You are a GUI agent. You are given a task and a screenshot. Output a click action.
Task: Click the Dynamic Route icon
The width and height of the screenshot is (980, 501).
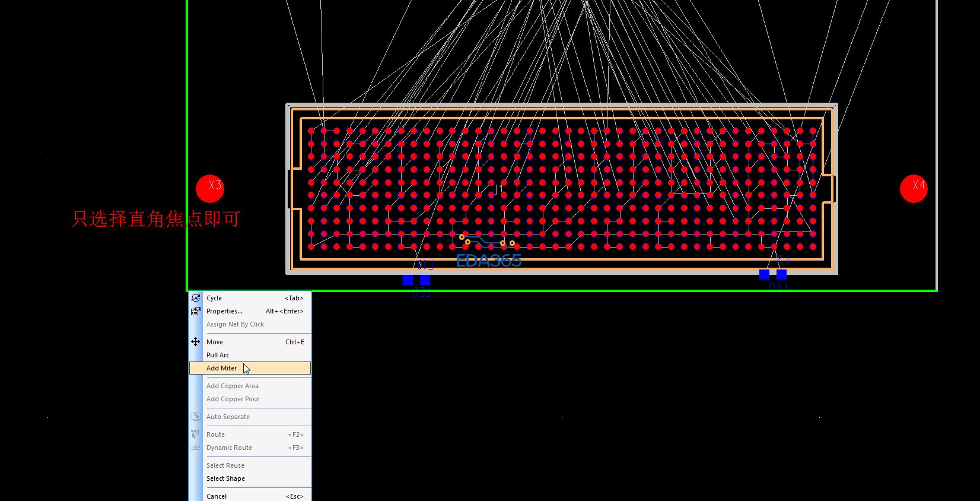[x=196, y=448]
